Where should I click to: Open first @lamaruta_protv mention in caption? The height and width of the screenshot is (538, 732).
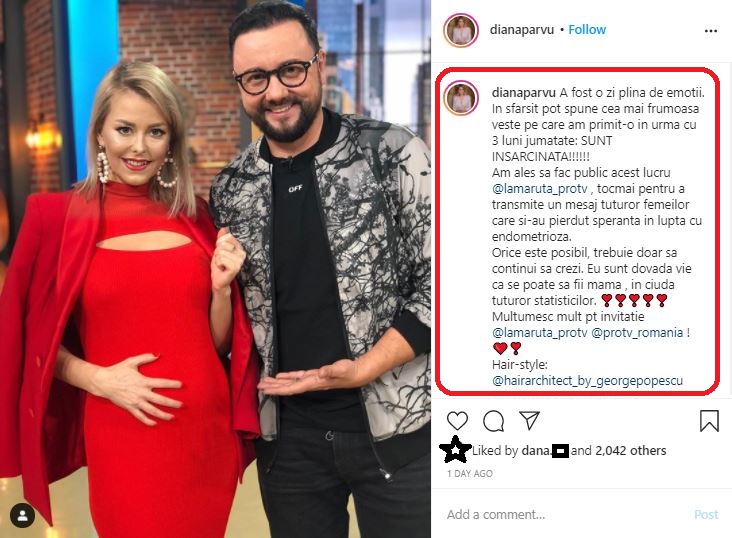[539, 189]
